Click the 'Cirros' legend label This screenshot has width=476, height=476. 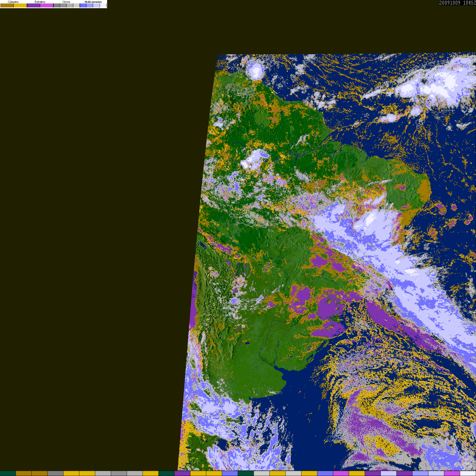pyautogui.click(x=66, y=2)
